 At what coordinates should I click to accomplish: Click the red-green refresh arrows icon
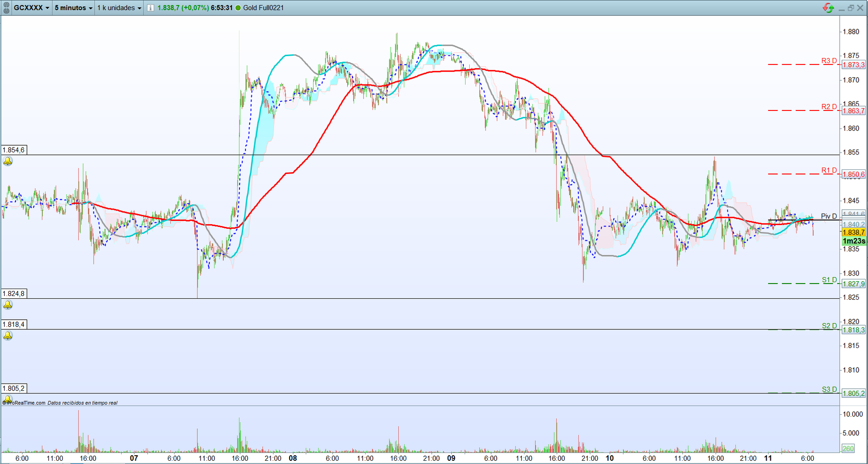828,8
